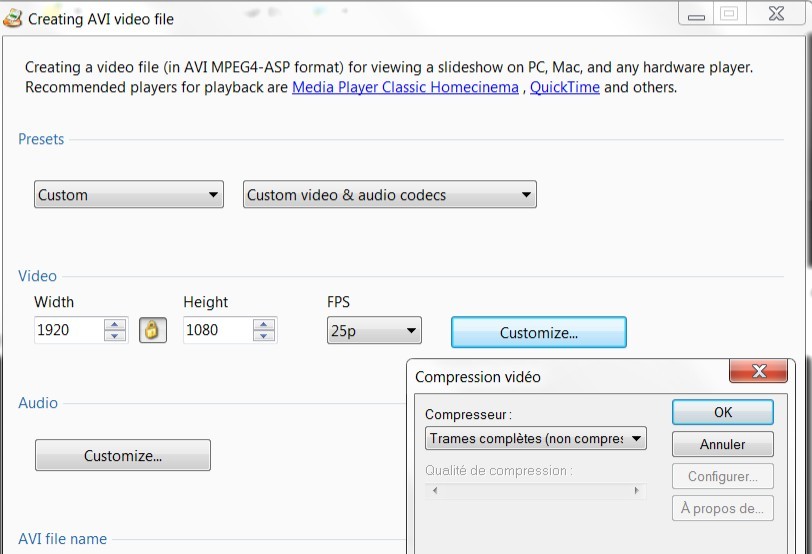Open the QuickTime link
Viewport: 812px width, 554px height.
(565, 87)
